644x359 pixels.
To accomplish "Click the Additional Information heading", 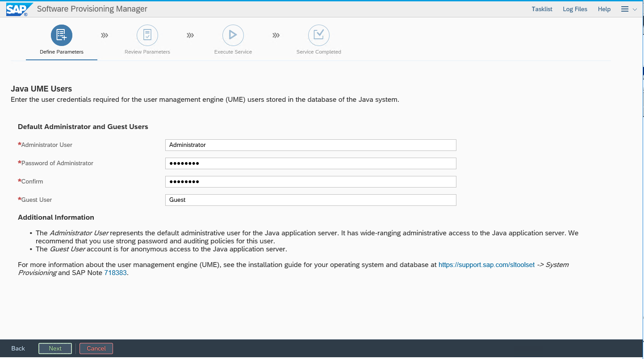I will pyautogui.click(x=56, y=217).
